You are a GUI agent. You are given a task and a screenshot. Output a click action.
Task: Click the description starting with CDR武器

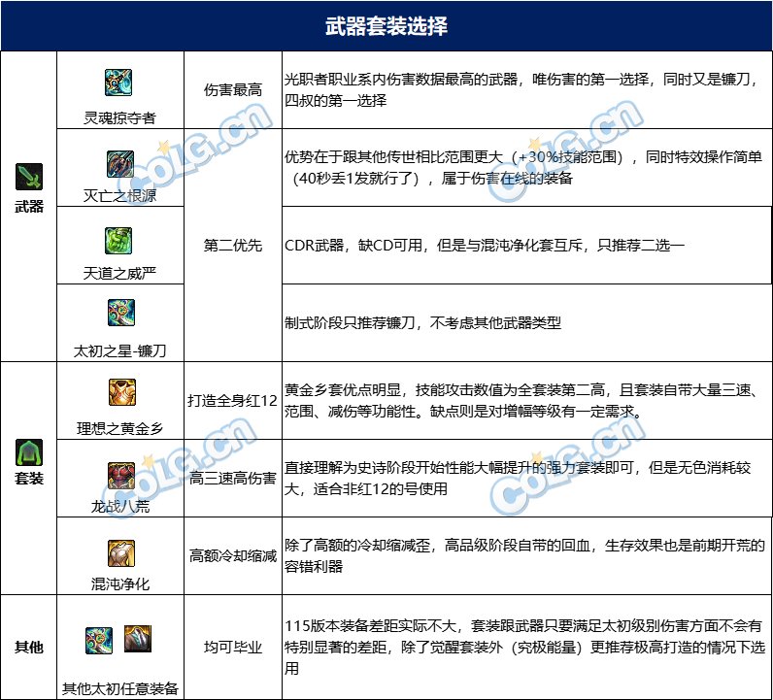(484, 246)
